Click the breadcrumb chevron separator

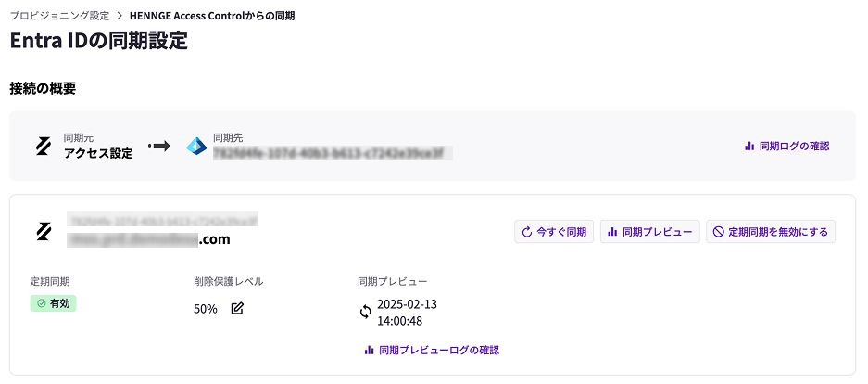120,16
